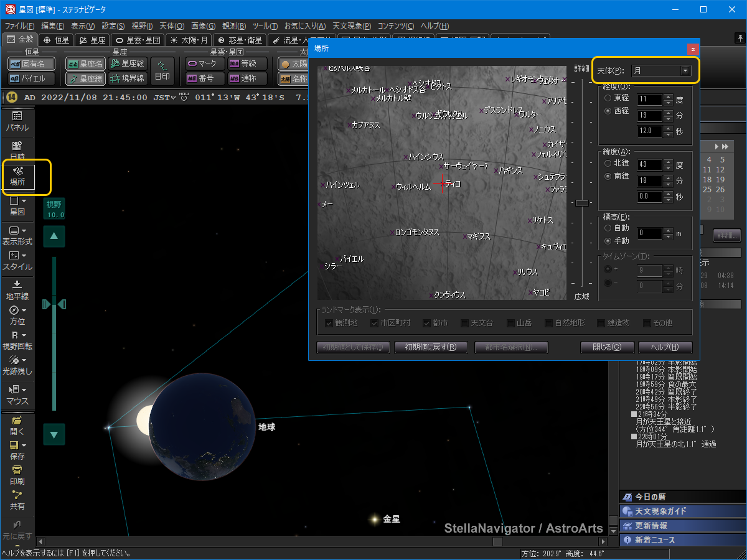Click the NOW clock icon in time bar

[x=183, y=97]
